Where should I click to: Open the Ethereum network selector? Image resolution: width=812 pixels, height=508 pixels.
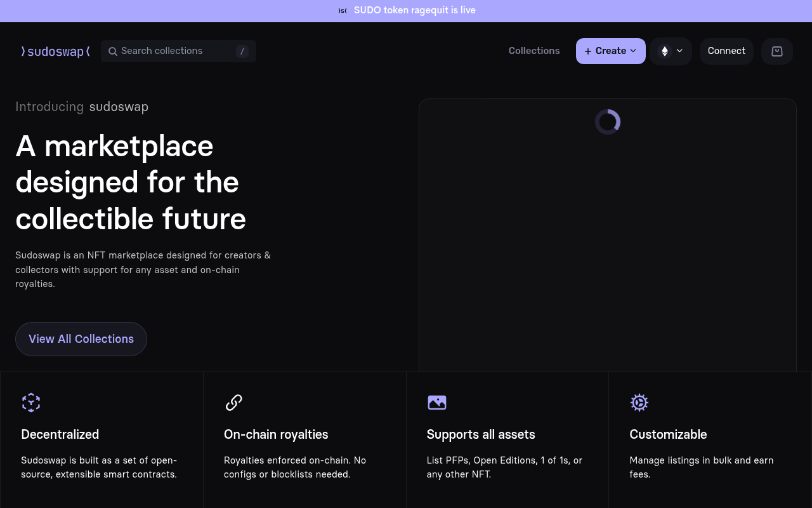coord(671,51)
